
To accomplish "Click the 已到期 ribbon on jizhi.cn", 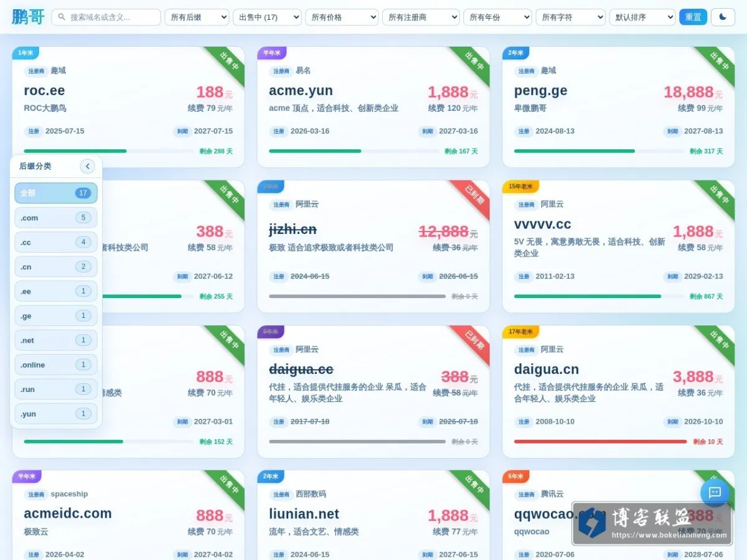I will pyautogui.click(x=474, y=196).
